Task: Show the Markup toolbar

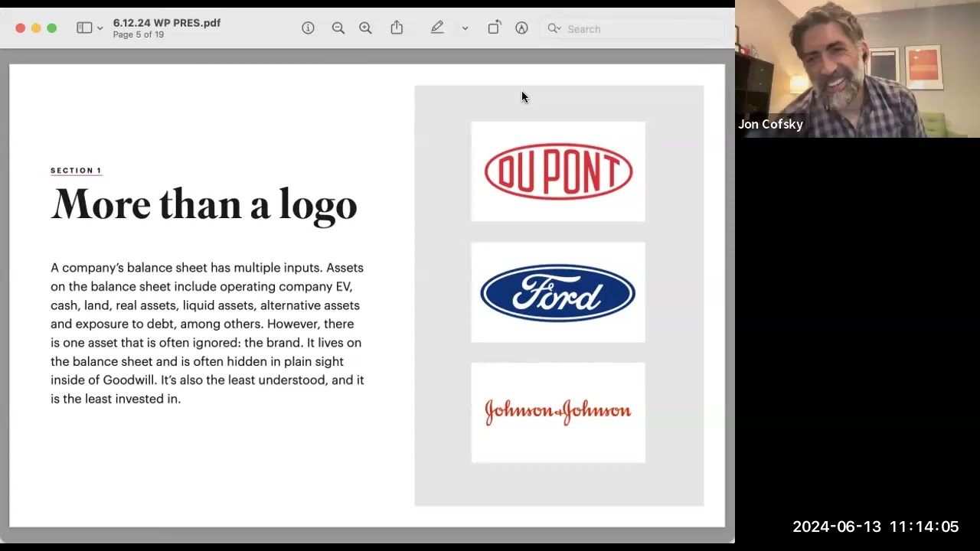Action: coord(521,28)
